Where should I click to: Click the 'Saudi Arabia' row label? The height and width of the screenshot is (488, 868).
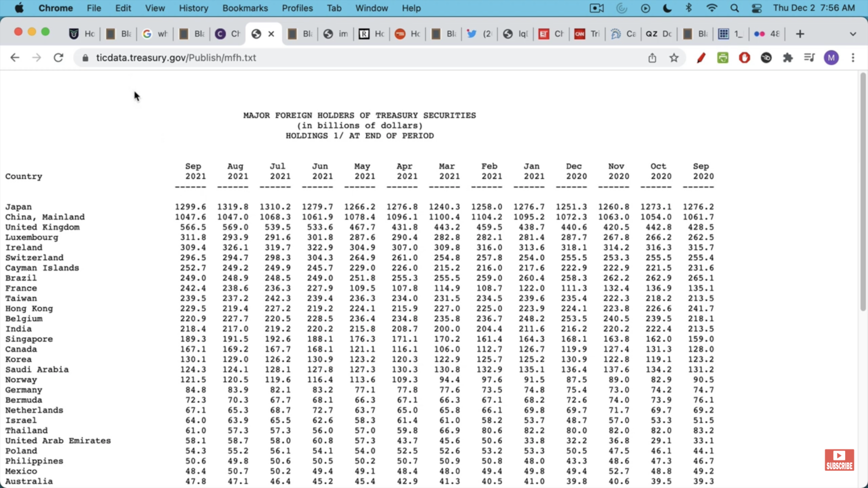37,370
